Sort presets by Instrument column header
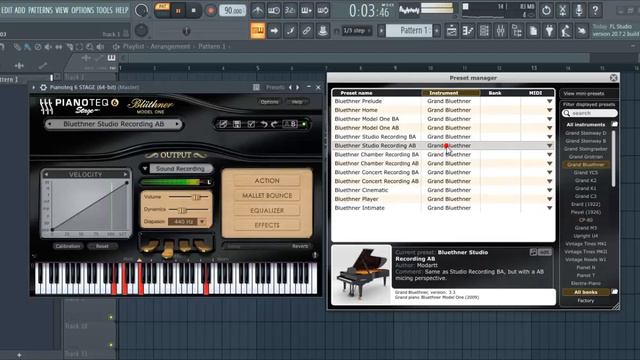Viewport: 640px width, 360px height. [x=451, y=93]
